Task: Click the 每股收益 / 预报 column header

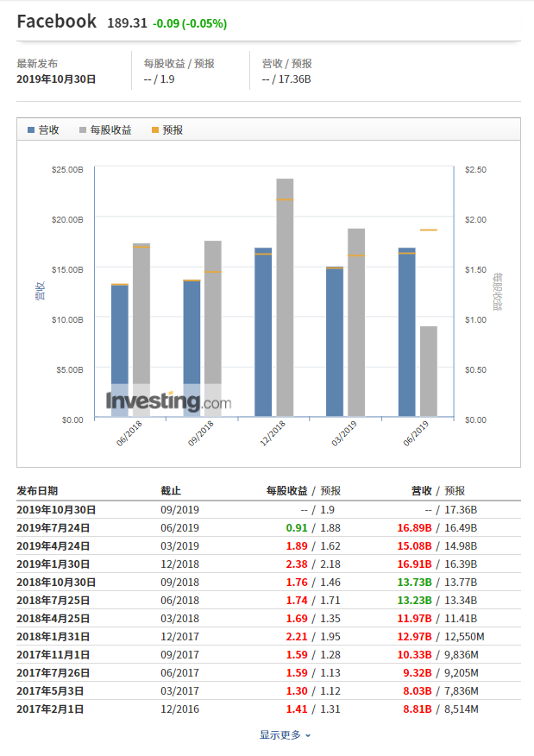Action: click(304, 491)
